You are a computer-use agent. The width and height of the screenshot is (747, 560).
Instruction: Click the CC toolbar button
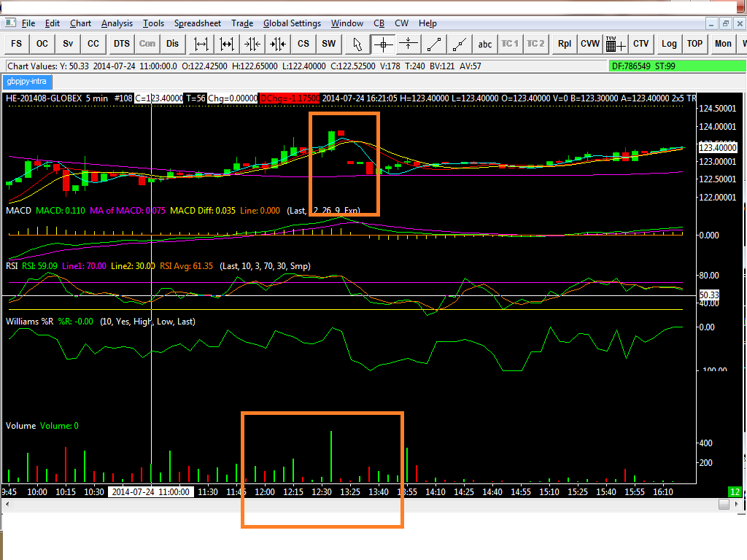tap(93, 44)
